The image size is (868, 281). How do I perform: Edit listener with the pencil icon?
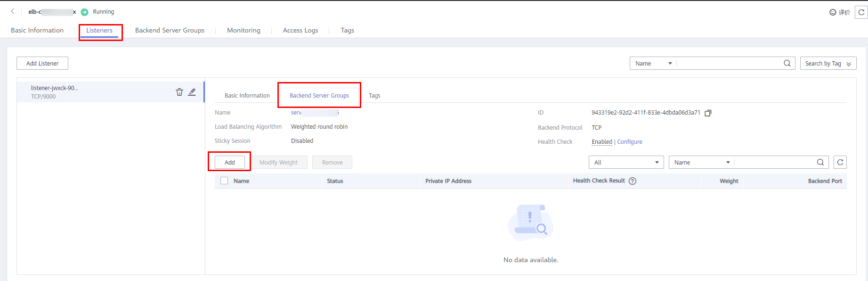coord(192,92)
